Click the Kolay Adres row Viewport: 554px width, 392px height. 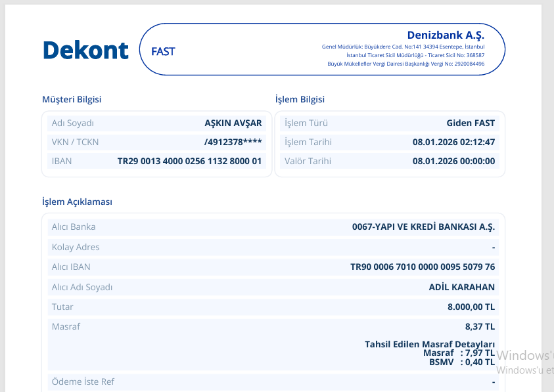273,247
